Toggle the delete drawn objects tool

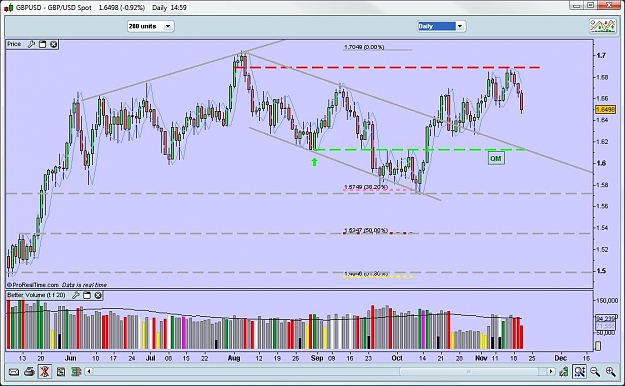coord(45,372)
